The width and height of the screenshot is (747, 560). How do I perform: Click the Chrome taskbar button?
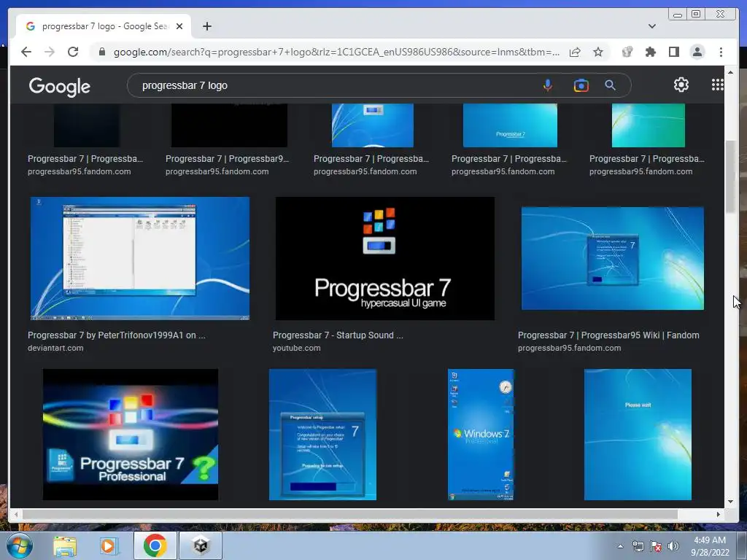[x=155, y=545]
